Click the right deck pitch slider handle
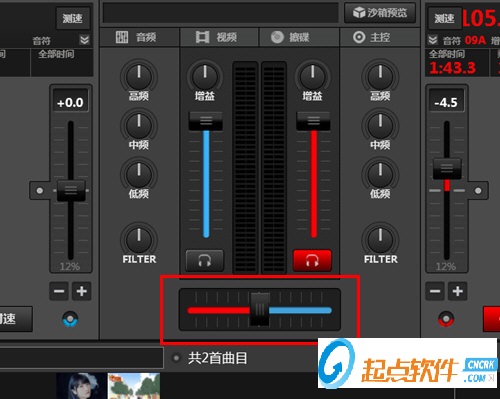Viewport: 500px width, 399px height. [447, 169]
